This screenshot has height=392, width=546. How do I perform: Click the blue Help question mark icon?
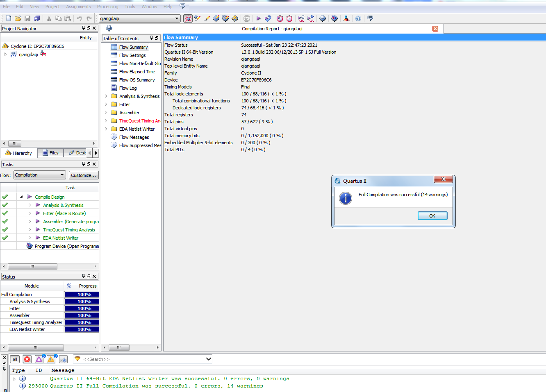(x=358, y=18)
